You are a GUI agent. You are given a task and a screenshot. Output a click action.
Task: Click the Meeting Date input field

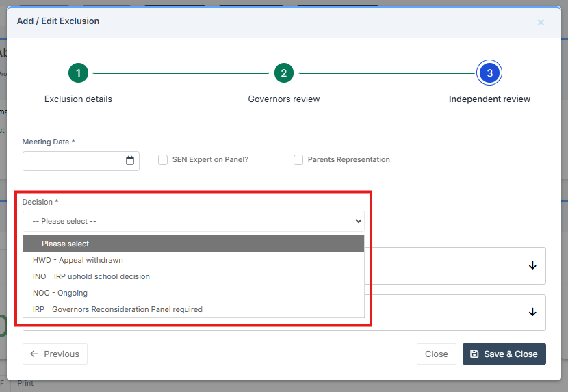(81, 161)
